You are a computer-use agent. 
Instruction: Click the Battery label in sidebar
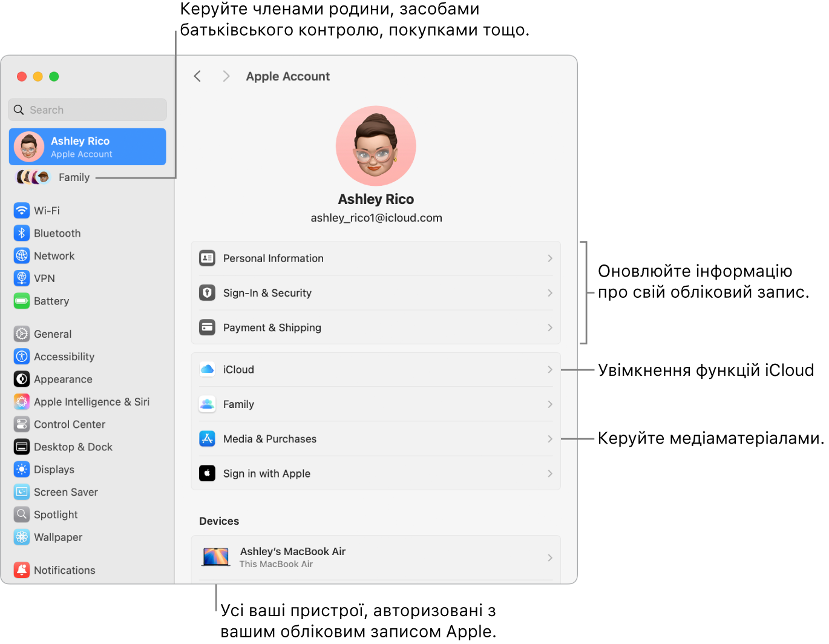click(x=51, y=301)
